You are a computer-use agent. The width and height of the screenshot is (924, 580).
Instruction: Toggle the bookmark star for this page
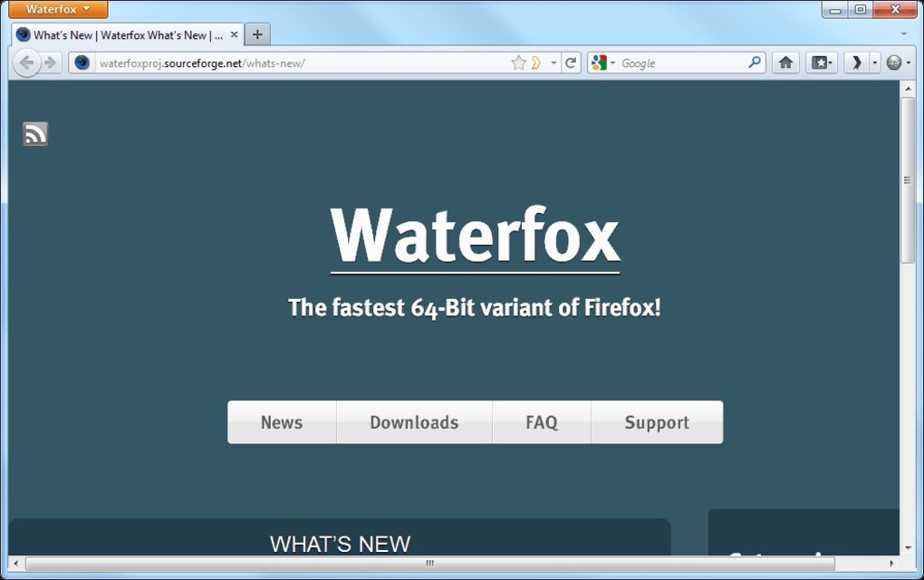[516, 63]
